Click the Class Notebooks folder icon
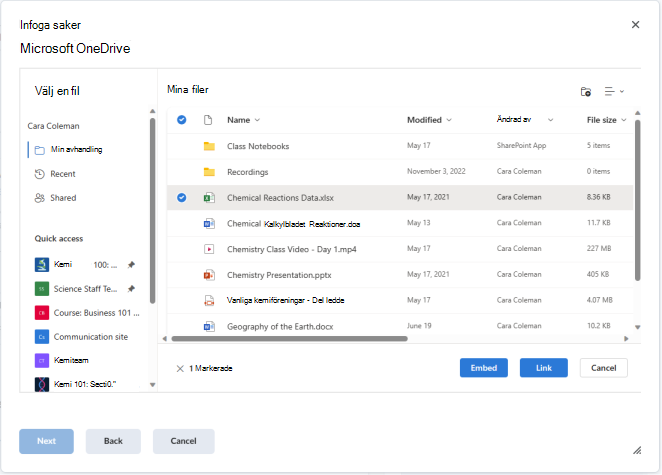The height and width of the screenshot is (475, 662). (209, 146)
